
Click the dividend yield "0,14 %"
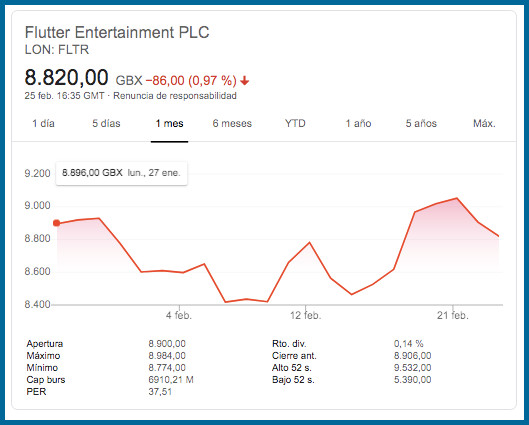coord(409,344)
